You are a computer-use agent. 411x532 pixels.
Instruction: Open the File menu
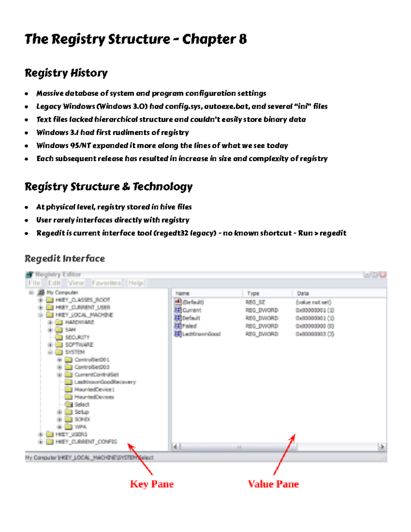[34, 283]
